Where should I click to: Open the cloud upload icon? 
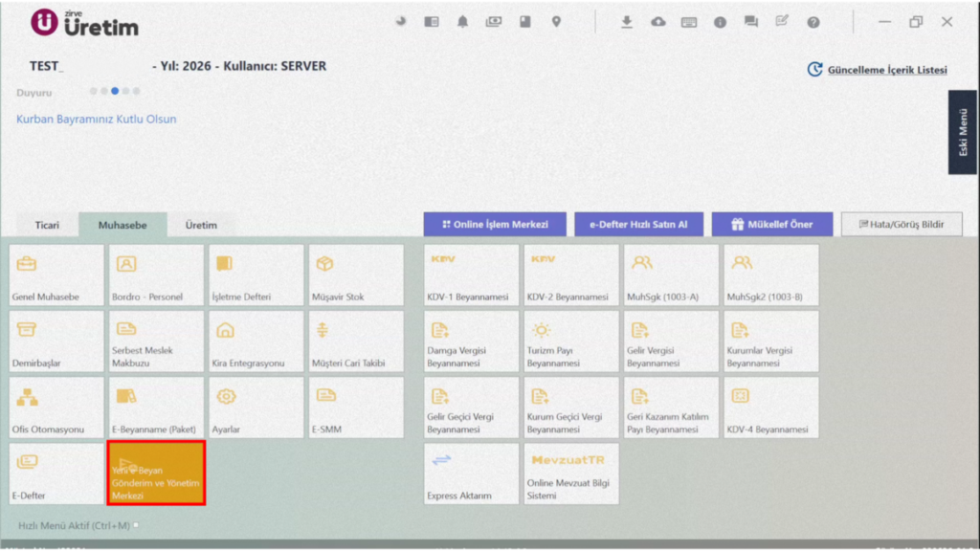click(658, 22)
